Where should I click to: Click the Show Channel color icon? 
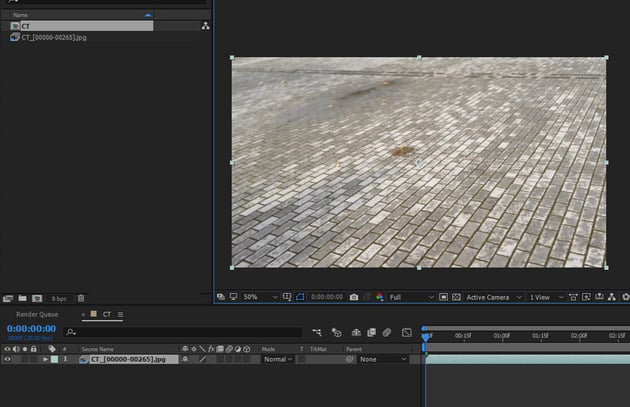pyautogui.click(x=379, y=297)
